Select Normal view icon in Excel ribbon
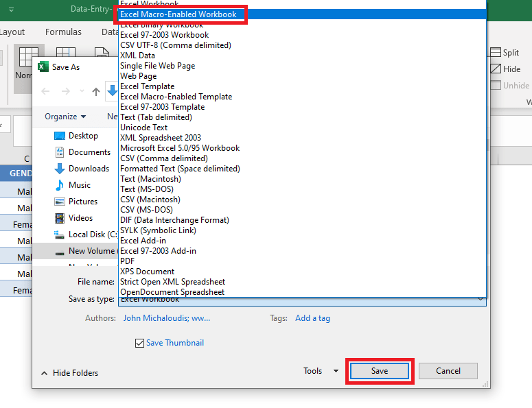The height and width of the screenshot is (408, 532). pos(29,56)
